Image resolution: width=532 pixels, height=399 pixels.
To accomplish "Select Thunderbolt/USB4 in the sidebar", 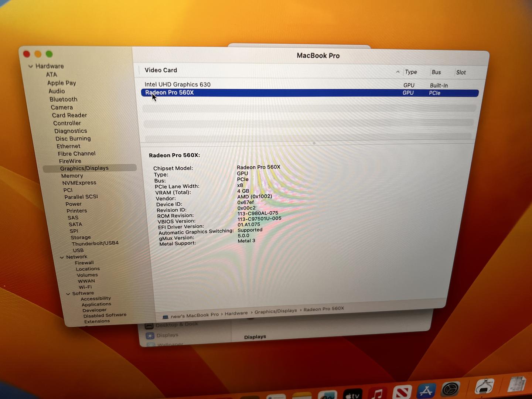I will click(x=95, y=243).
